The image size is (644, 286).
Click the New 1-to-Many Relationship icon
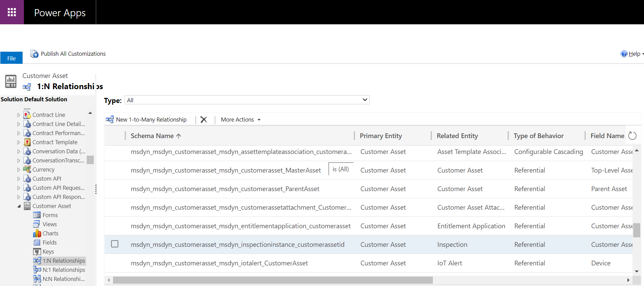pos(110,119)
